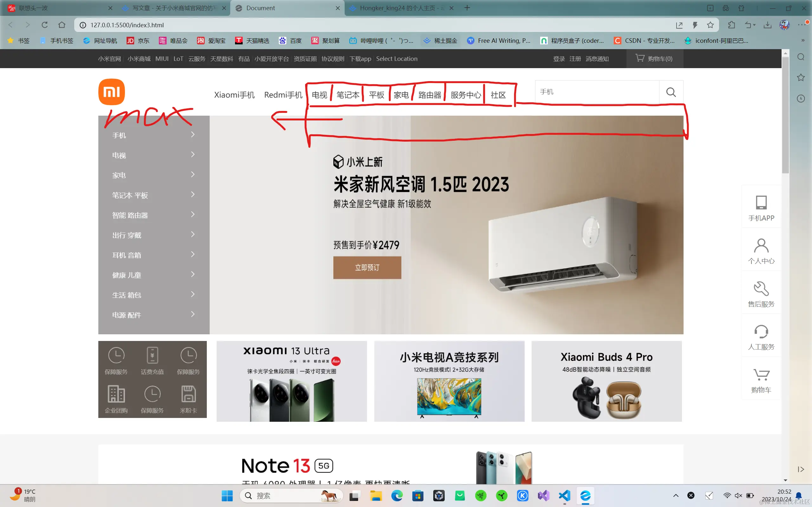Click the search magnifier icon

pyautogui.click(x=671, y=92)
